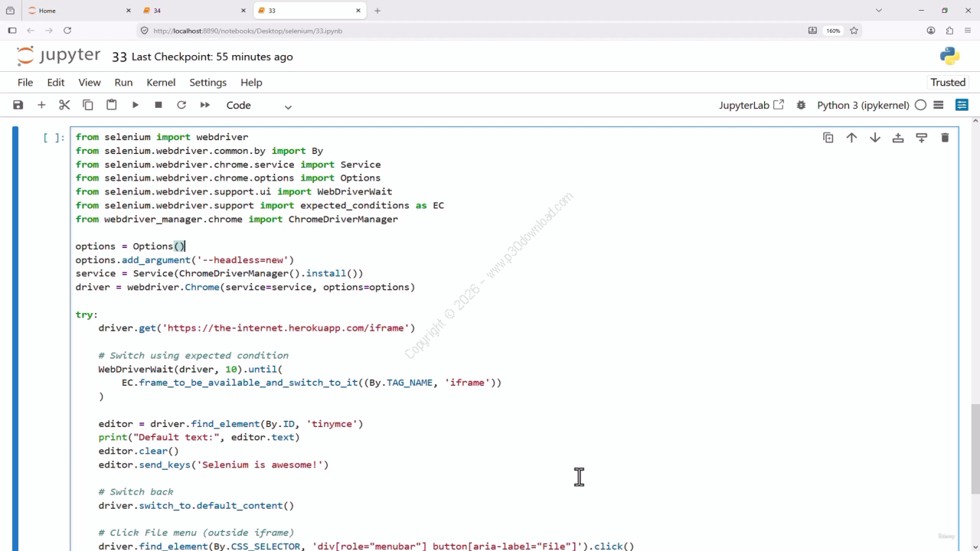The height and width of the screenshot is (551, 980).
Task: Bookmark this page with the star icon
Action: (x=854, y=31)
